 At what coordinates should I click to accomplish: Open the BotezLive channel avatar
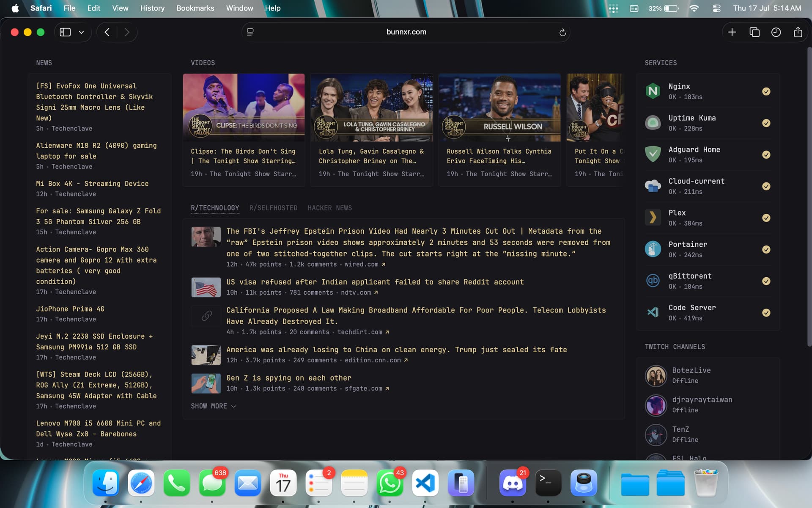point(656,375)
